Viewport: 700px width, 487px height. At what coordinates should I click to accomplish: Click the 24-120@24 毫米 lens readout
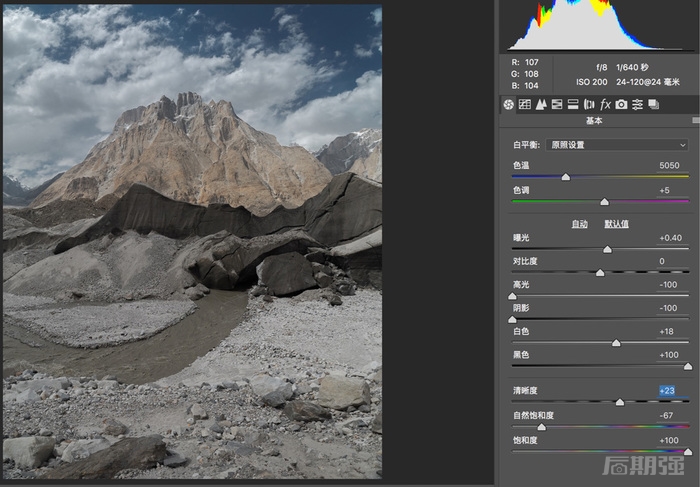[648, 82]
